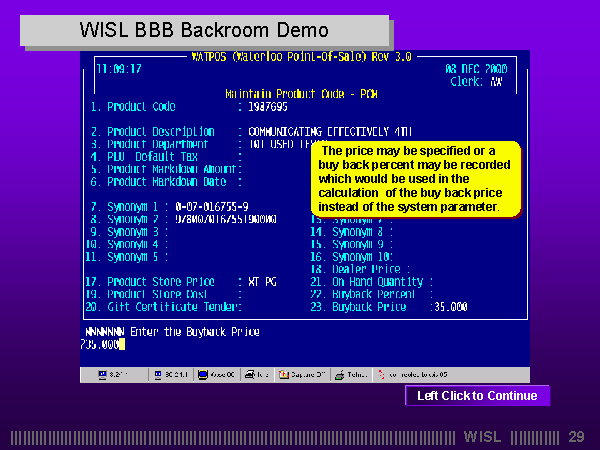Click the Buyback Price entry at the prompt
This screenshot has height=450, width=600.
click(101, 344)
